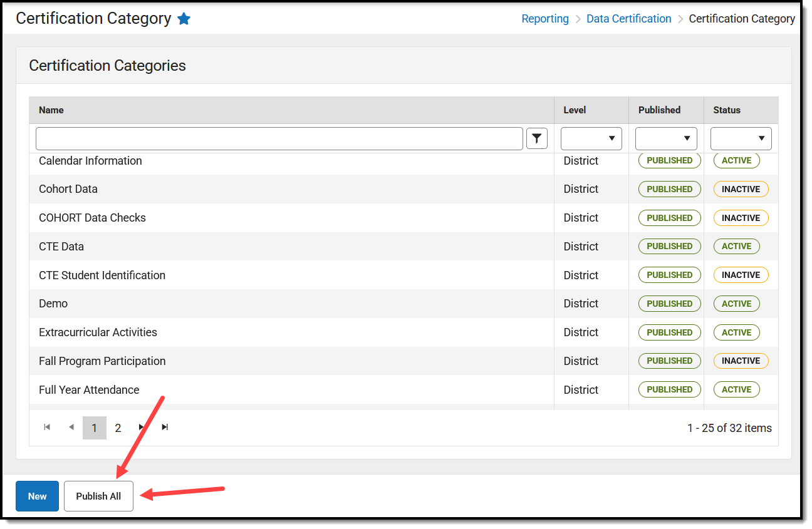The height and width of the screenshot is (529, 812).
Task: Open the Level filter dropdown
Action: point(591,138)
